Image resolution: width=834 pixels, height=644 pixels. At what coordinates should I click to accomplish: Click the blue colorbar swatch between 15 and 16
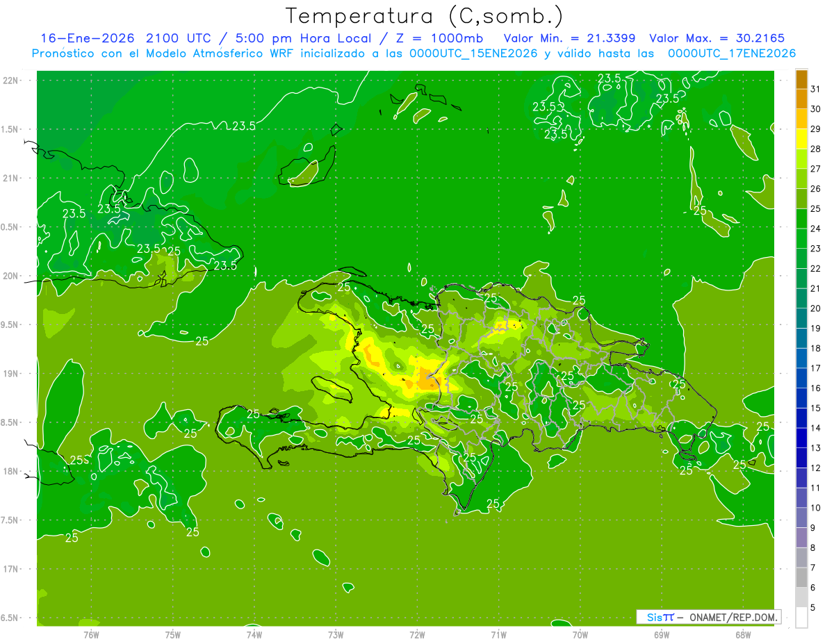pyautogui.click(x=801, y=398)
